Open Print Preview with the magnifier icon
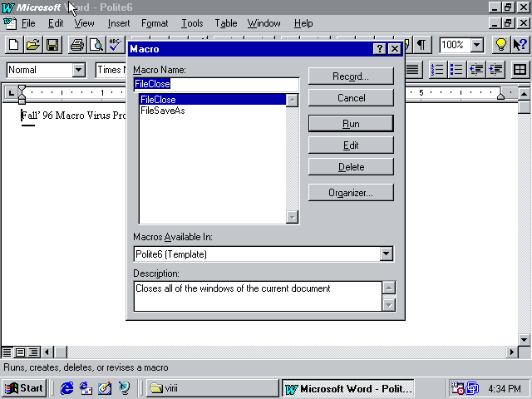The width and height of the screenshot is (532, 399). [96, 44]
